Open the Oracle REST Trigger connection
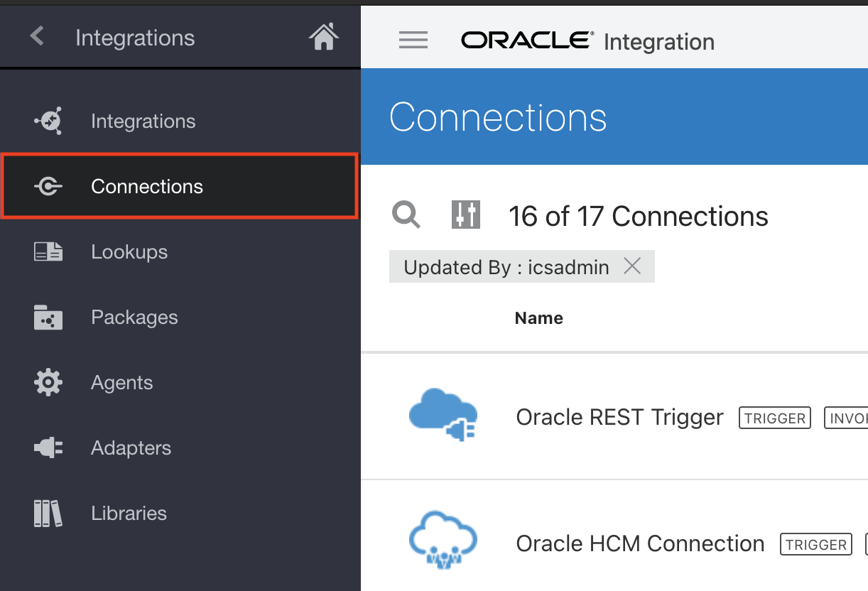The width and height of the screenshot is (868, 591). coord(619,417)
